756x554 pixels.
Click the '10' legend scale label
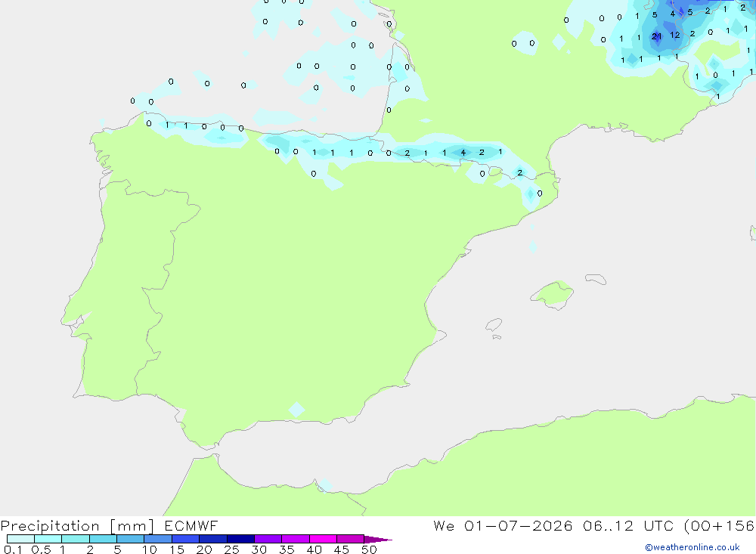149,549
